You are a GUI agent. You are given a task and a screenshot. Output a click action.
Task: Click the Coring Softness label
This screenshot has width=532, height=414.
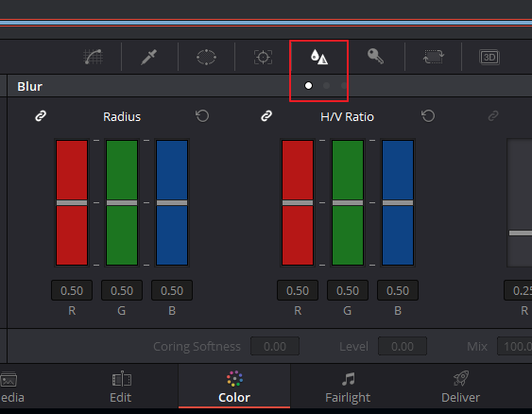click(x=197, y=347)
